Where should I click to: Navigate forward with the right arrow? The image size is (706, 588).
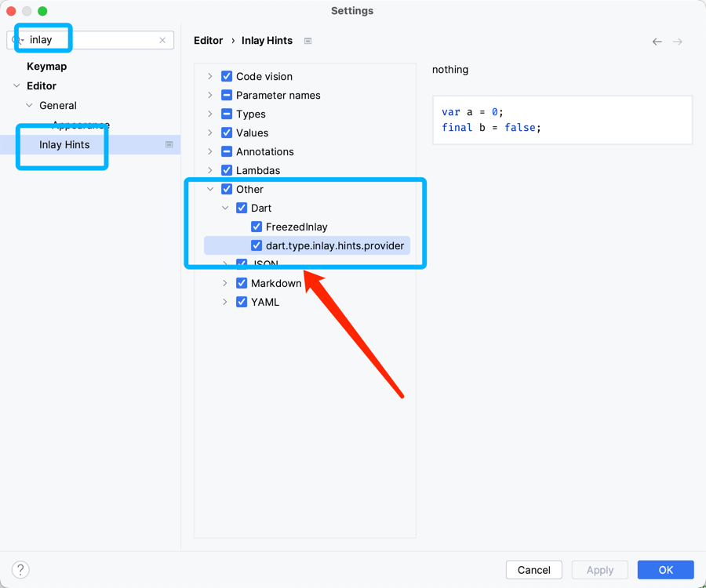tap(678, 42)
